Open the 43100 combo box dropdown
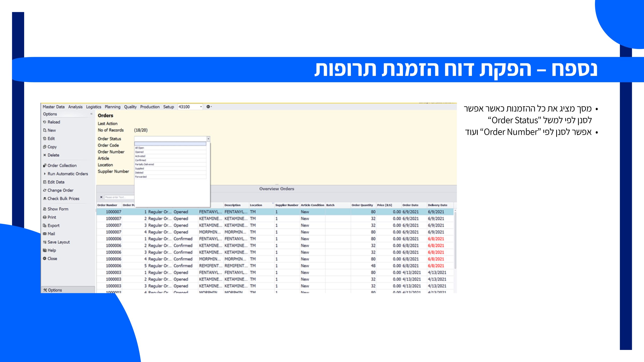644x362 pixels. [201, 107]
